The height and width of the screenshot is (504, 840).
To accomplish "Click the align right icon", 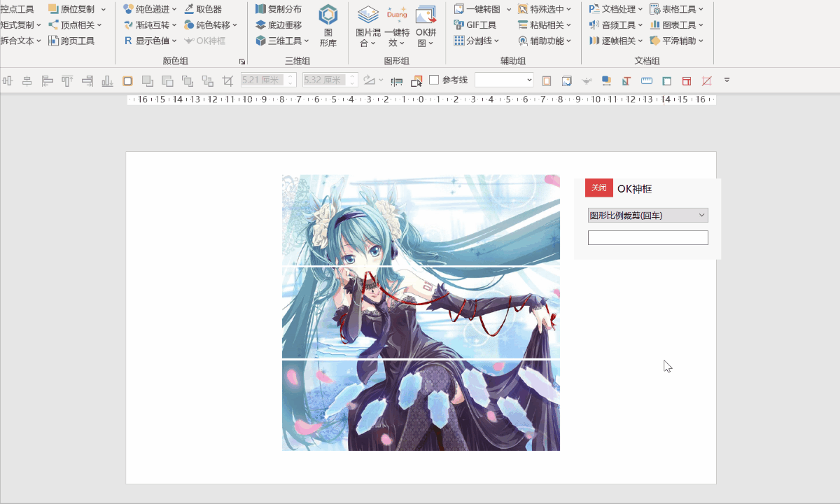I will click(x=87, y=80).
